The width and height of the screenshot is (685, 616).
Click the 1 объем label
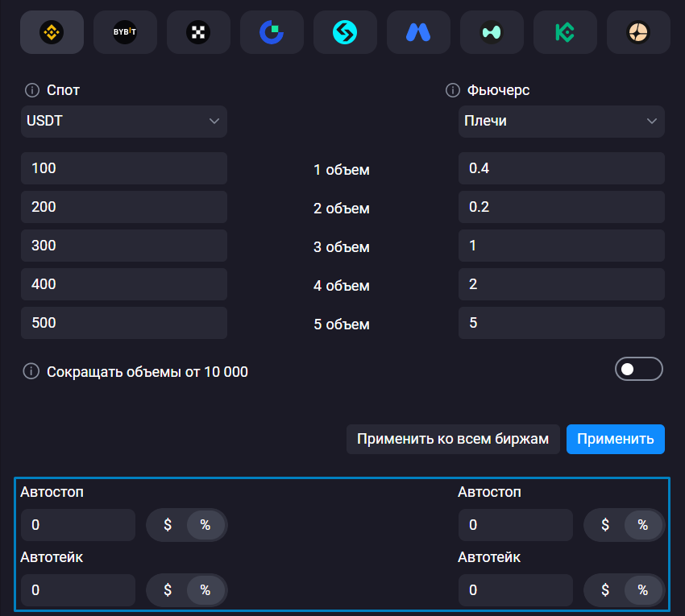pos(342,170)
